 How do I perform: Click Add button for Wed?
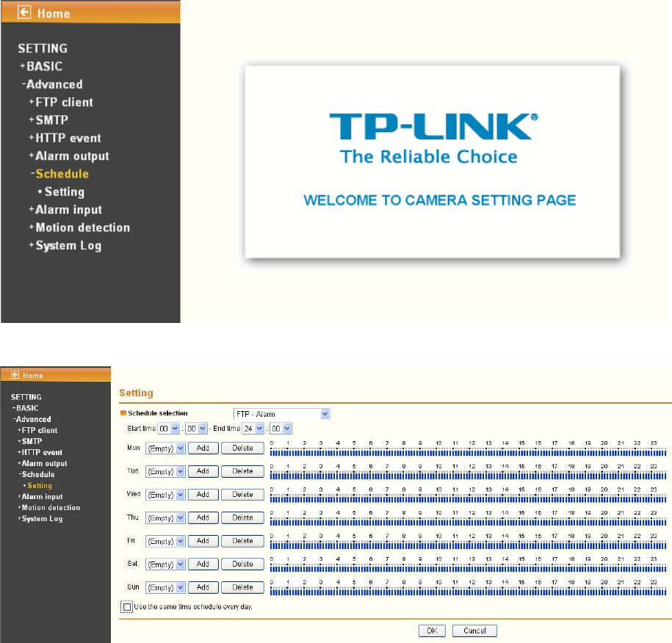[x=203, y=494]
